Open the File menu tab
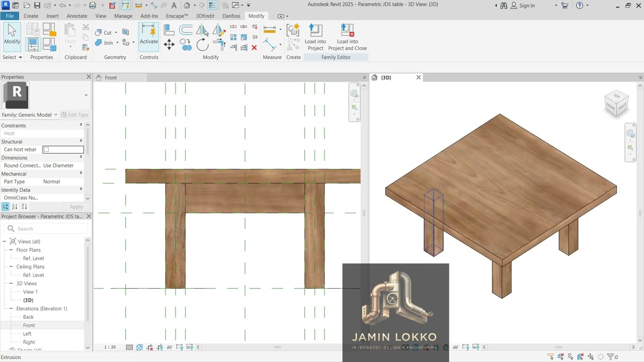 [10, 16]
